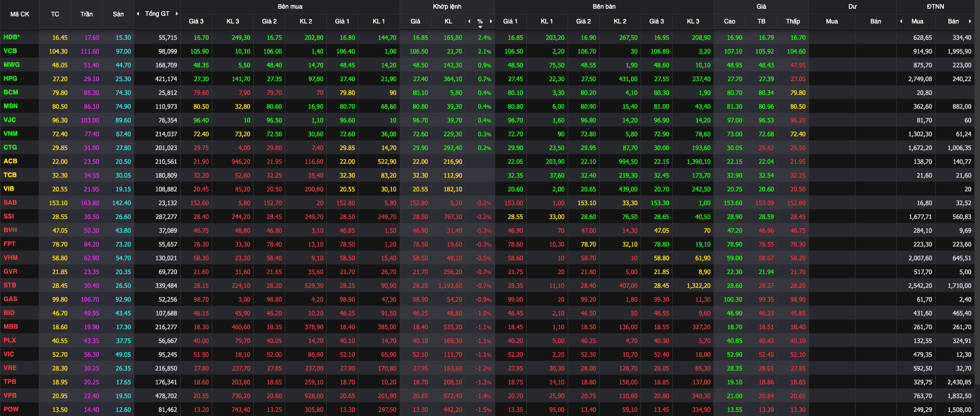Click the Mua header under Dư

click(x=832, y=21)
